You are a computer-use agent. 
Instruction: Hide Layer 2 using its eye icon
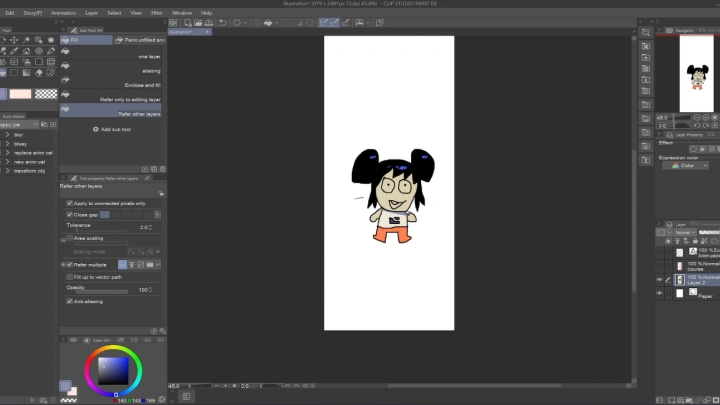[659, 280]
